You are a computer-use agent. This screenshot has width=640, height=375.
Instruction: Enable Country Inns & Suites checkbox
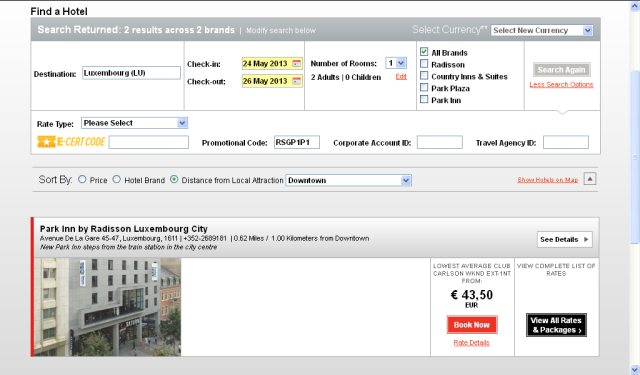pyautogui.click(x=424, y=76)
